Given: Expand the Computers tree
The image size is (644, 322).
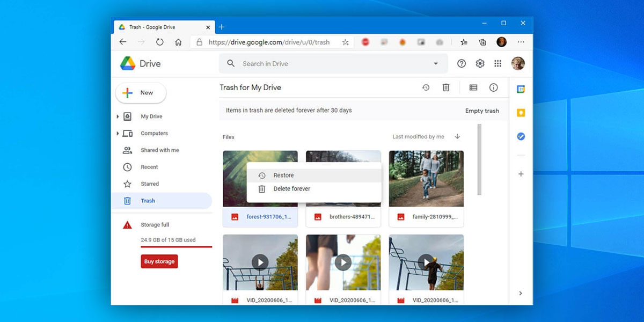Looking at the screenshot, I should pos(118,133).
